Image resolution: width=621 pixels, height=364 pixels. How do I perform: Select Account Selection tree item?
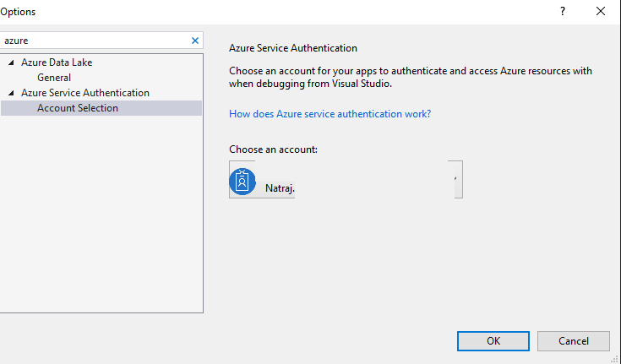(x=101, y=108)
